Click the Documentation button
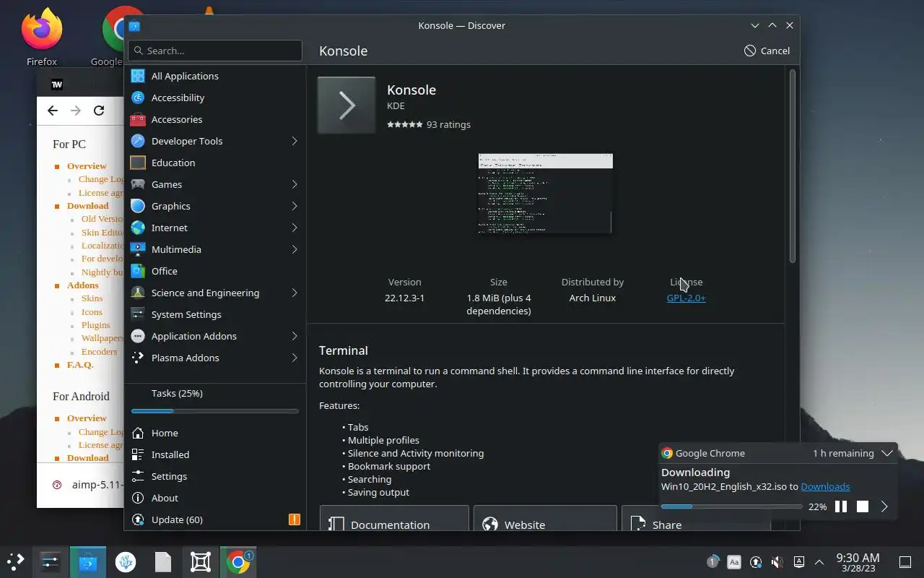924x578 pixels. [x=394, y=518]
